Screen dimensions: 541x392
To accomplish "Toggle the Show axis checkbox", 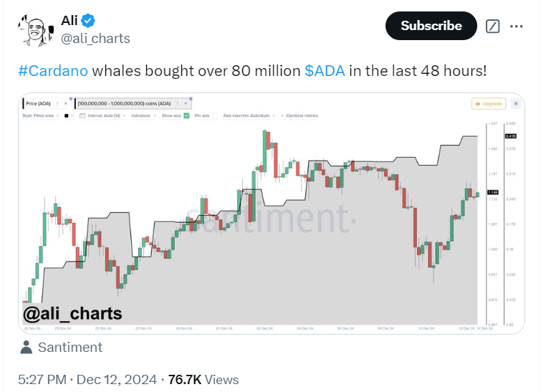I will pyautogui.click(x=186, y=115).
